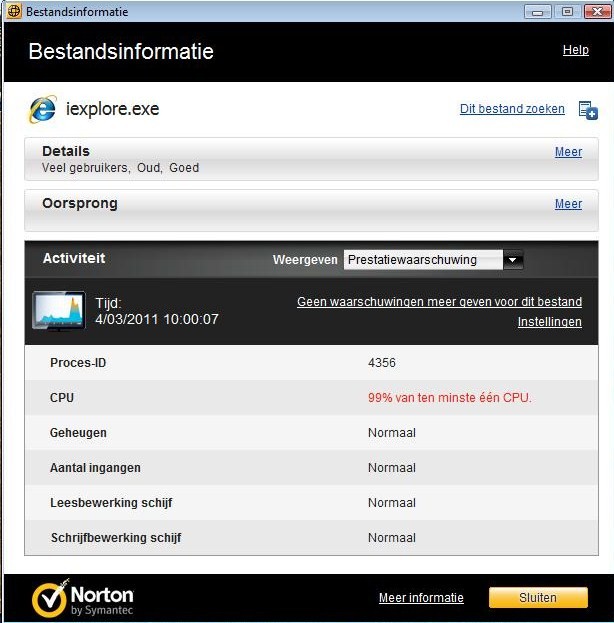This screenshot has height=623, width=614.
Task: Open 'Meer' link in Details section
Action: tap(568, 152)
